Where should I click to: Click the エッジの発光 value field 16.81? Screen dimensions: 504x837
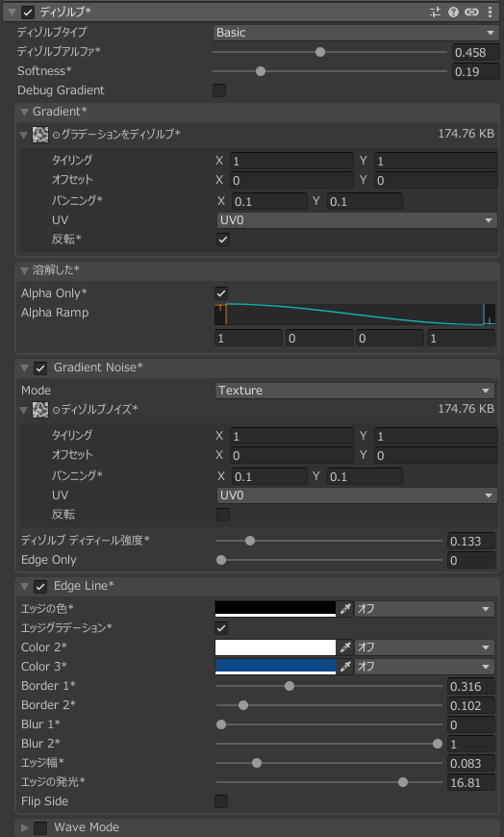471,782
